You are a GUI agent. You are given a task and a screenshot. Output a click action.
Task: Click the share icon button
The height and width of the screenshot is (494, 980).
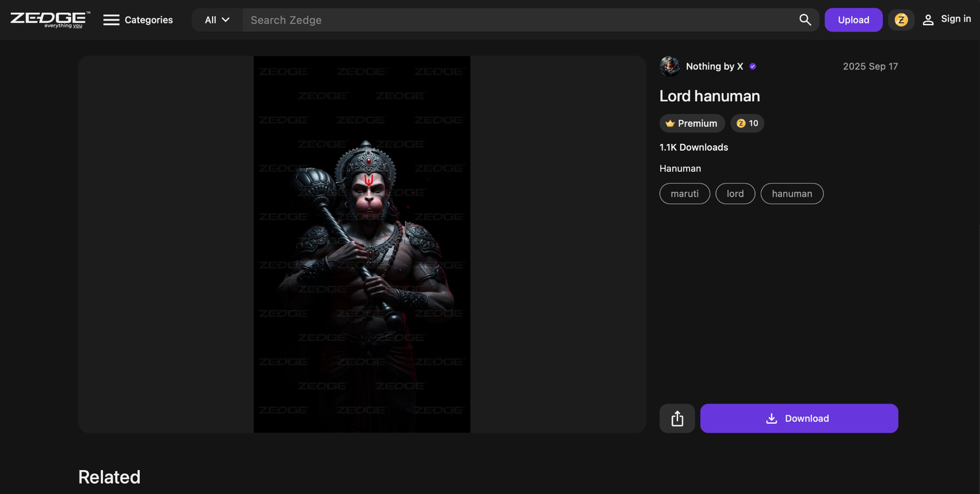[x=677, y=419]
